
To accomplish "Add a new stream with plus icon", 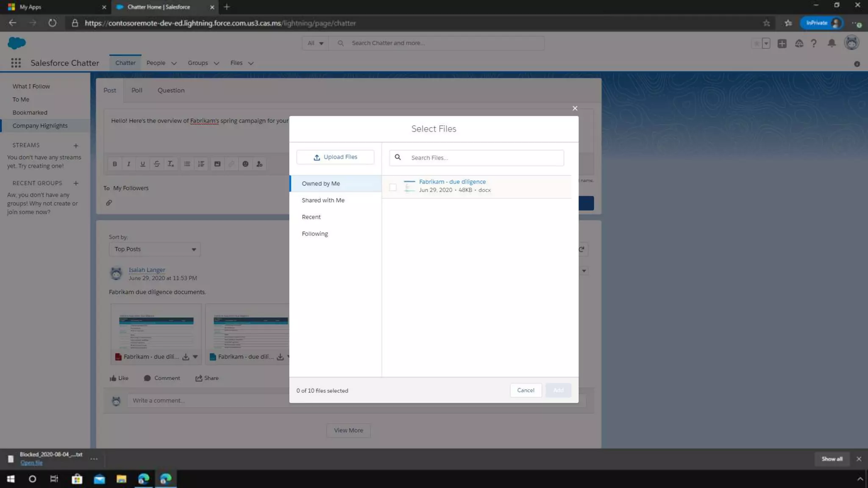I will click(76, 145).
